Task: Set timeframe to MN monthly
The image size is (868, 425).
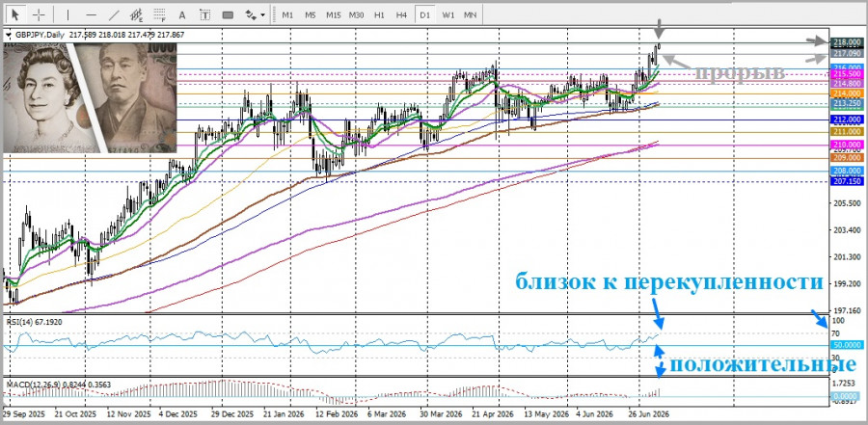Action: [470, 15]
